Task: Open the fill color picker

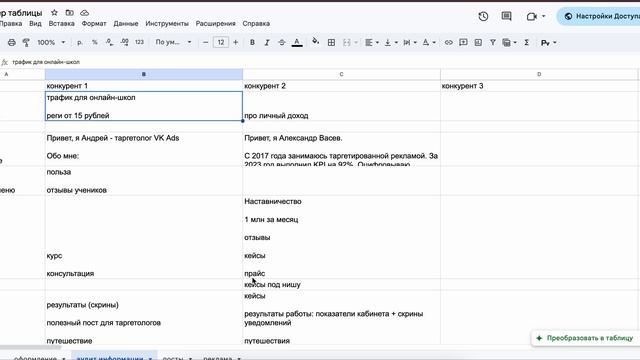Action: tap(316, 42)
